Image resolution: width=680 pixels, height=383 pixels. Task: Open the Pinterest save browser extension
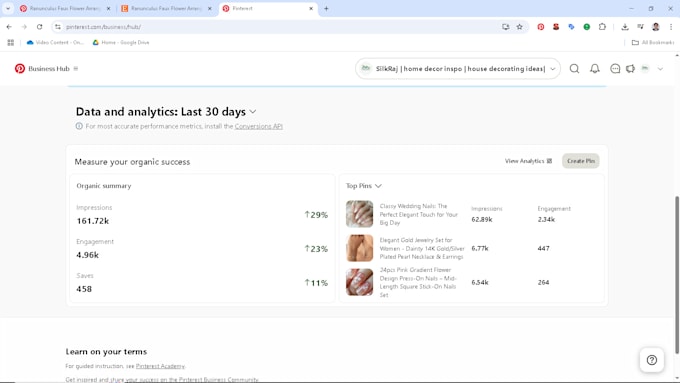(541, 27)
